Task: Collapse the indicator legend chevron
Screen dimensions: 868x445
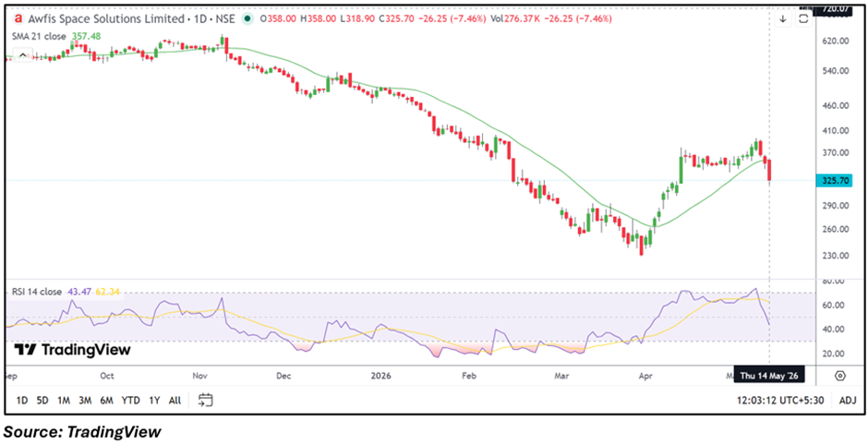Action: point(22,54)
